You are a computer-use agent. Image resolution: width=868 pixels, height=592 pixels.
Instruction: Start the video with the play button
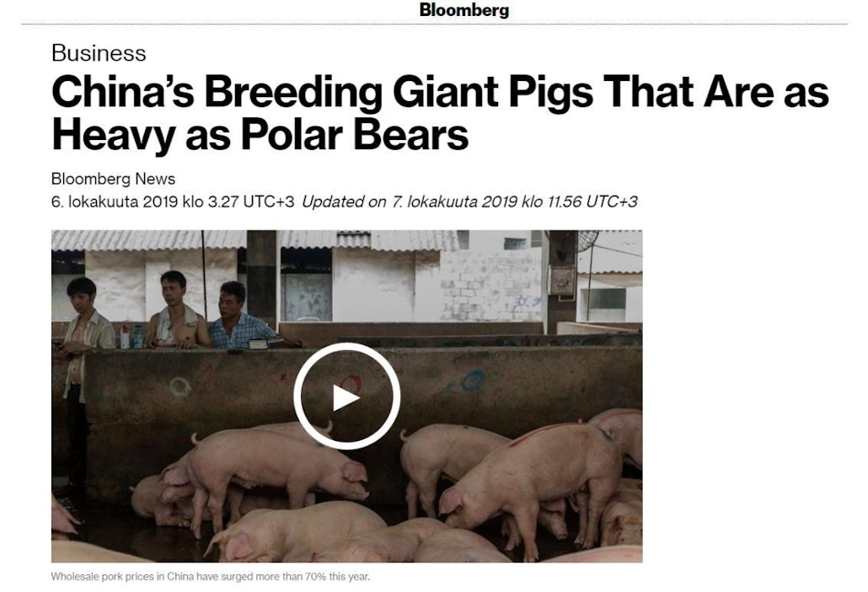(x=346, y=396)
